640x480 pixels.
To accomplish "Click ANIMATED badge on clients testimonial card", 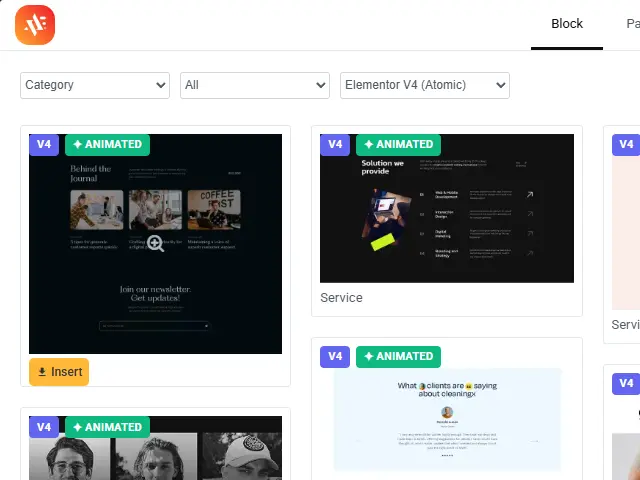I will [398, 357].
